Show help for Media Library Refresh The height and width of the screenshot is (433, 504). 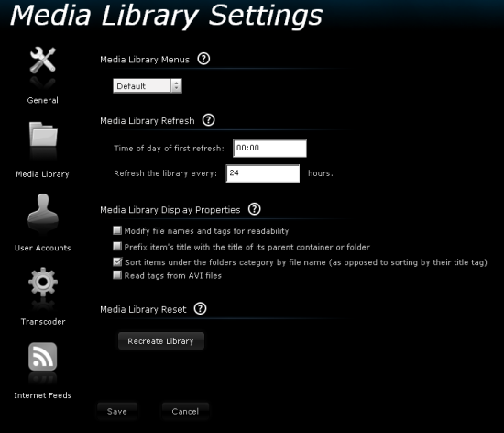[209, 120]
